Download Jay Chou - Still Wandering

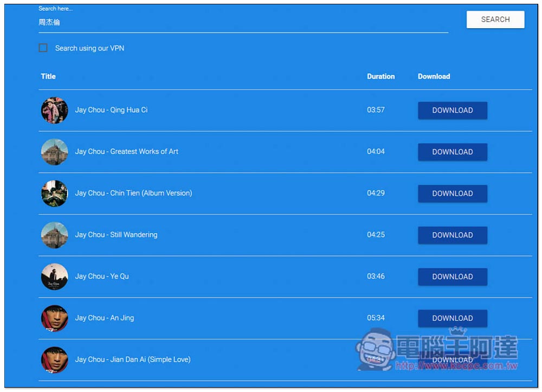(452, 235)
